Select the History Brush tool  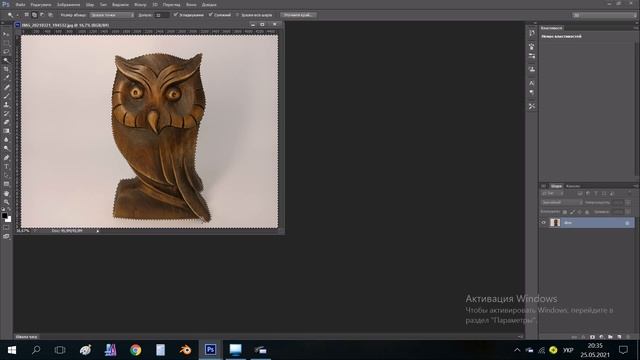6,113
